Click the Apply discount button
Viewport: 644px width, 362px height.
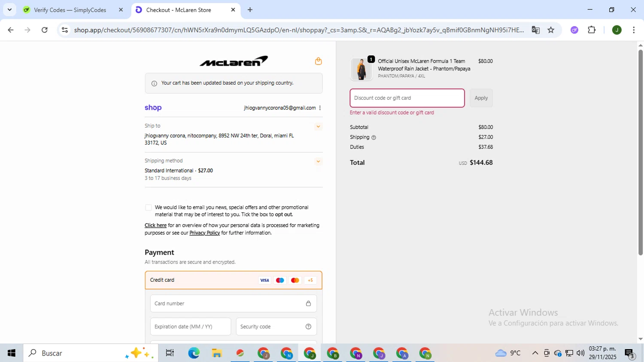point(481,98)
